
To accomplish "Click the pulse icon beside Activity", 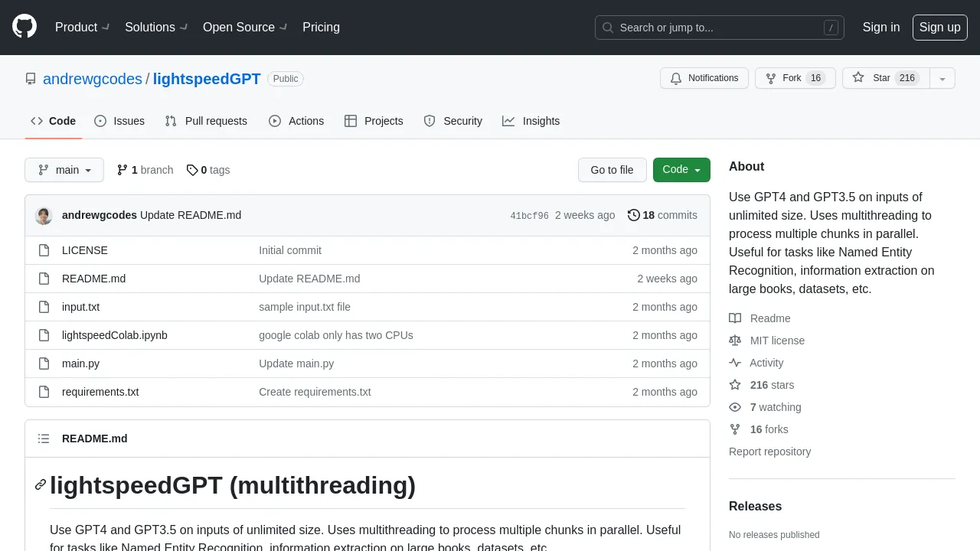I will [735, 363].
